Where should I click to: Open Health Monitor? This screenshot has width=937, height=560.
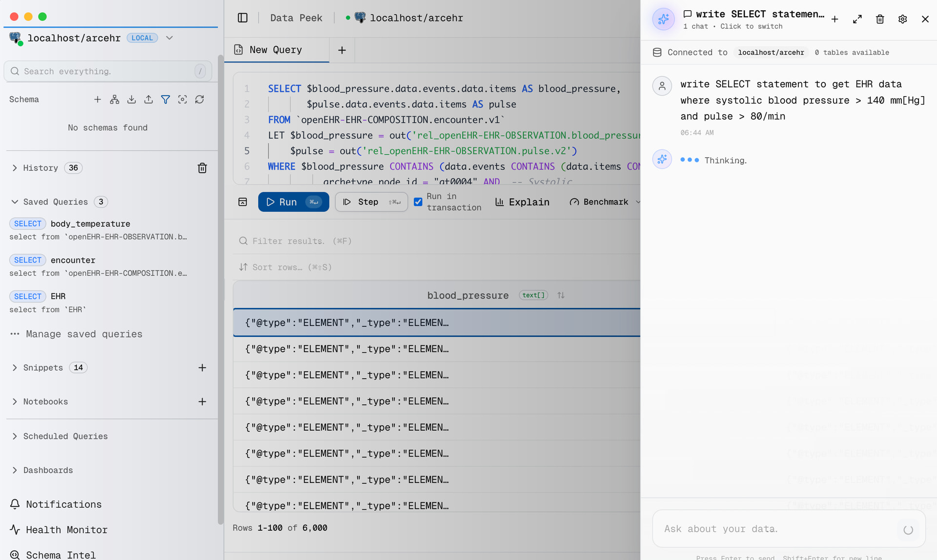click(x=59, y=530)
